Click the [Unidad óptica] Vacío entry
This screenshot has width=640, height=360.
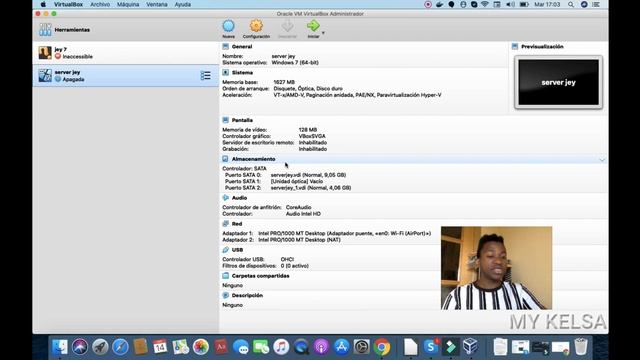tap(297, 181)
